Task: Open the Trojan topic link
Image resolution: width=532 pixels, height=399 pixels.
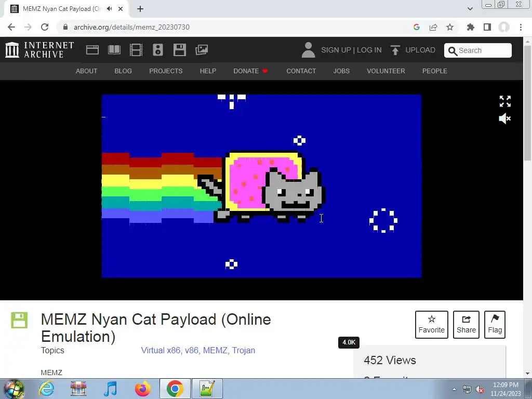Action: [244, 350]
